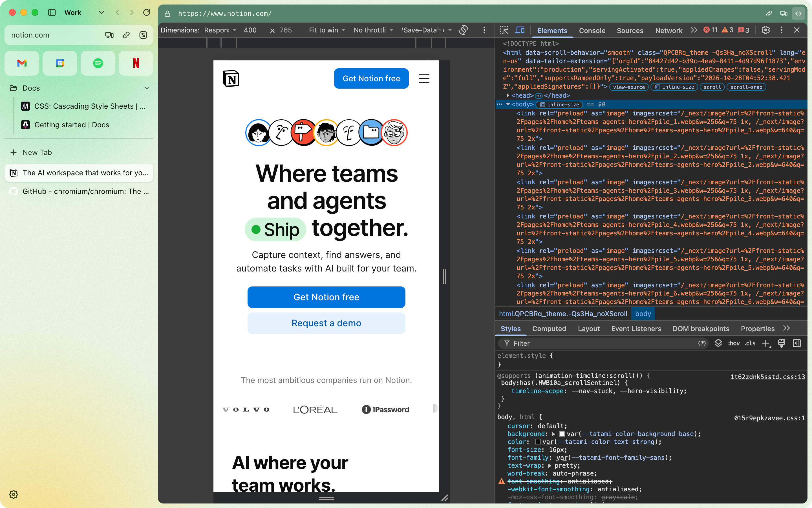Screen dimensions: 812x508
Task: Expand the background property value triangle
Action: (x=553, y=434)
